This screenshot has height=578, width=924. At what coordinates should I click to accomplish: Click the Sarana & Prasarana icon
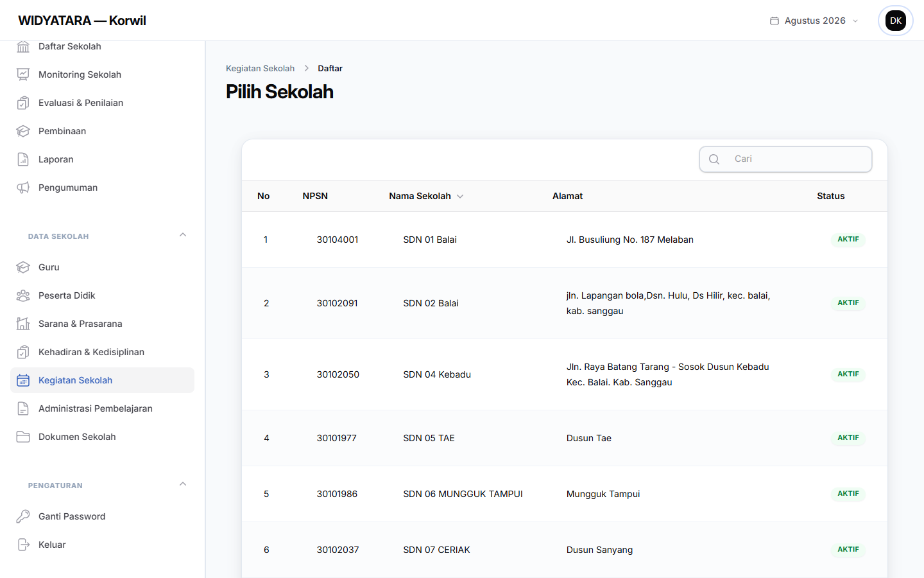point(23,324)
